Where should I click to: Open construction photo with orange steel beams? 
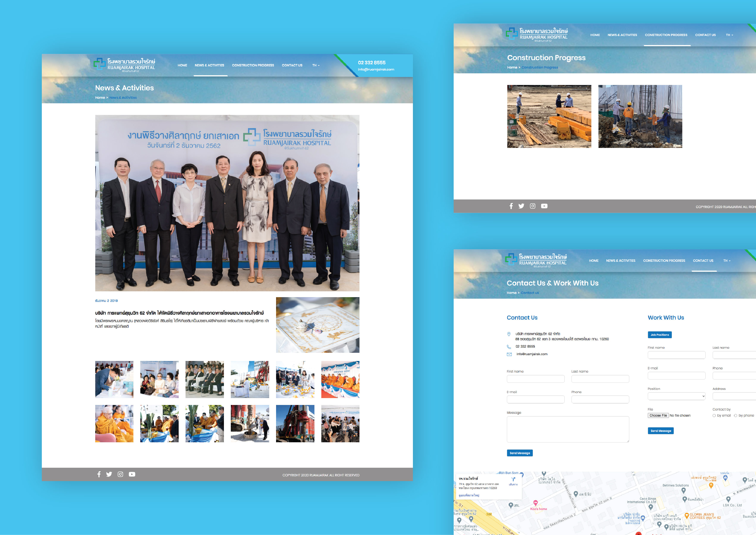coord(549,116)
